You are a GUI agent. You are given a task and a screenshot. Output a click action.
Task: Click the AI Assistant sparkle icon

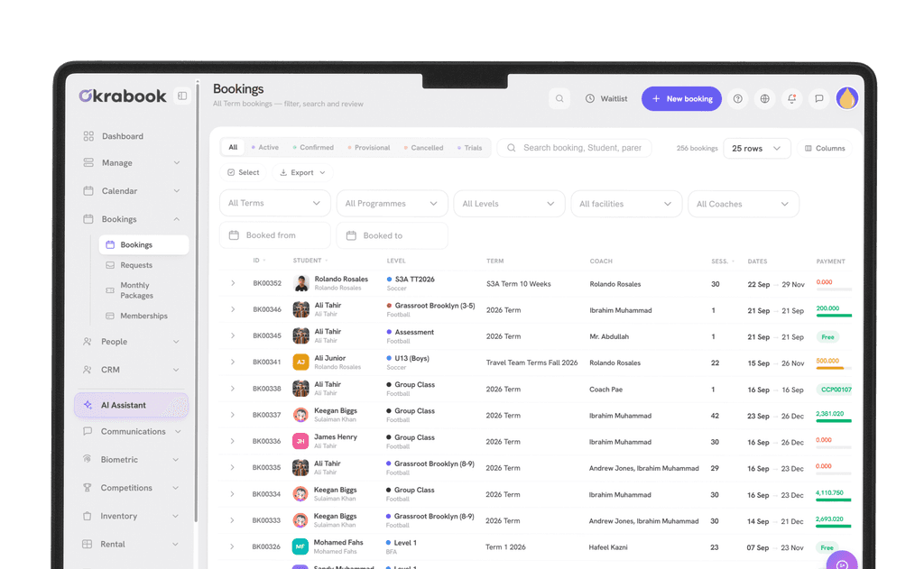[x=88, y=405]
